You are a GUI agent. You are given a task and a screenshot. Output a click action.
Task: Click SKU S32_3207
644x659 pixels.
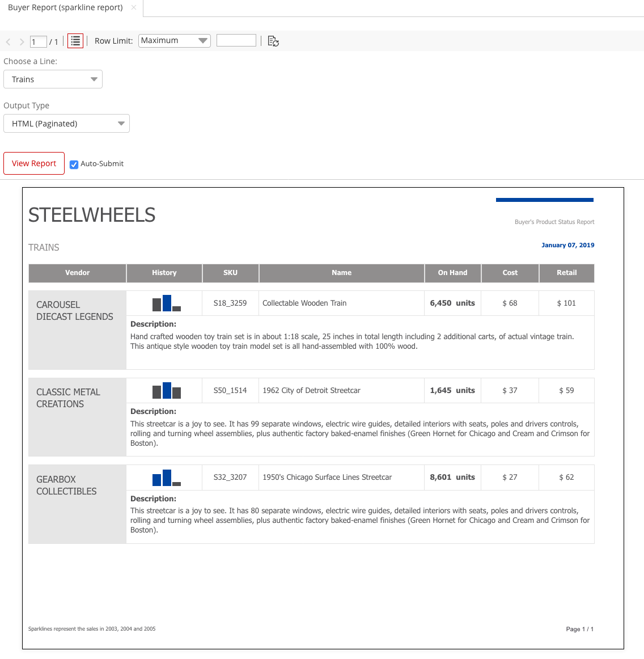pos(230,478)
